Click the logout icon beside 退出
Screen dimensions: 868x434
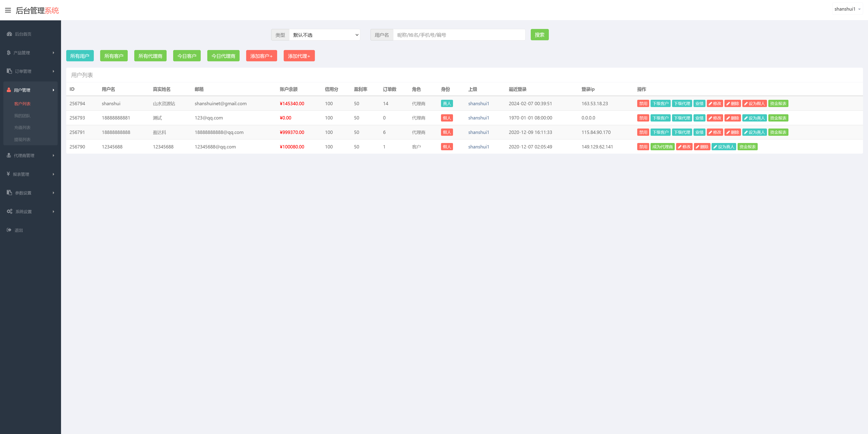[x=9, y=230]
